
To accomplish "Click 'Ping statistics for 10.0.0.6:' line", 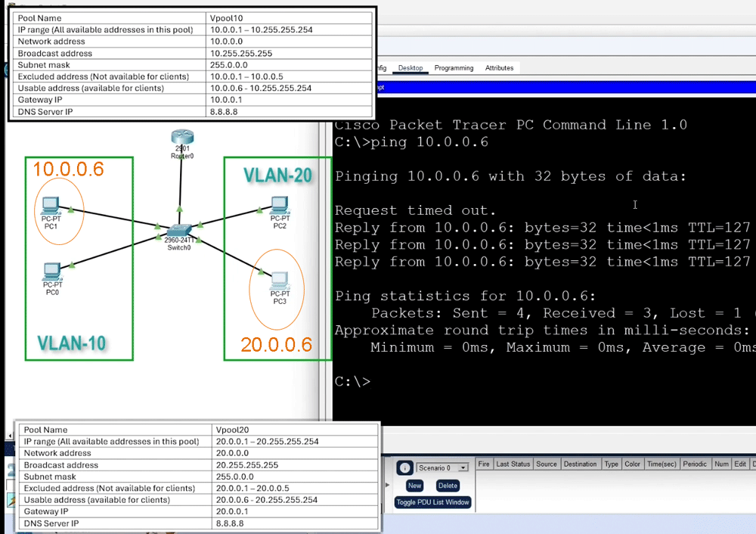I will (x=465, y=296).
